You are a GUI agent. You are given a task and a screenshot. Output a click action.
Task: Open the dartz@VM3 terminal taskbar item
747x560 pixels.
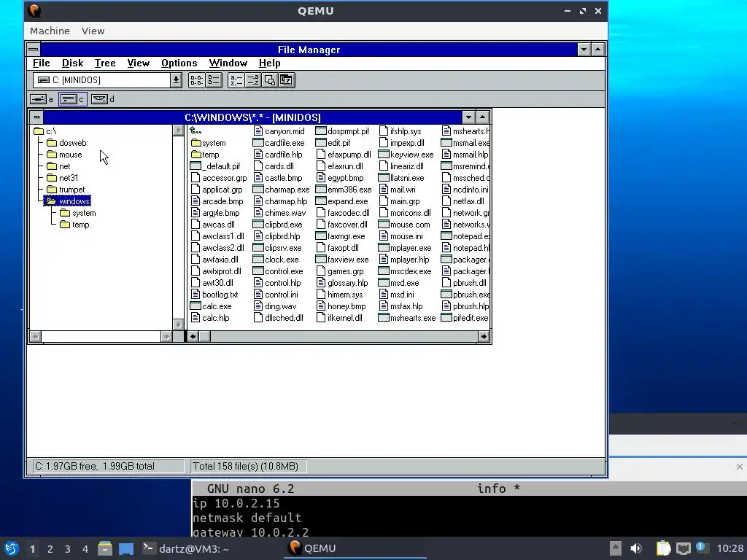(186, 548)
